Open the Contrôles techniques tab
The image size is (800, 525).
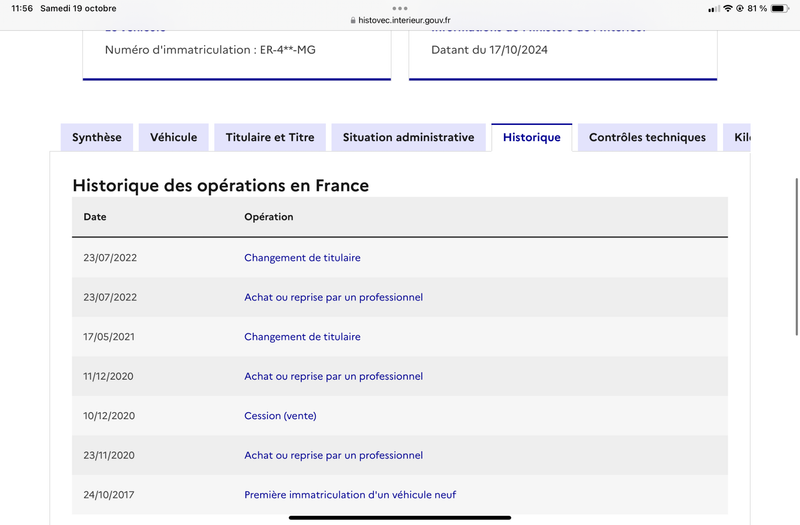coord(647,137)
